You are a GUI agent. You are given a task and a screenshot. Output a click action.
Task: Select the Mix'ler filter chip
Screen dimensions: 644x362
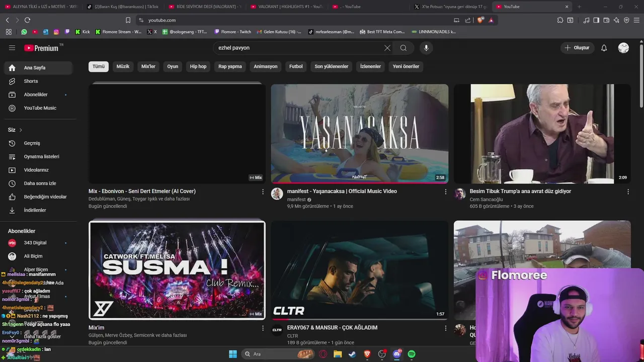[148, 66]
